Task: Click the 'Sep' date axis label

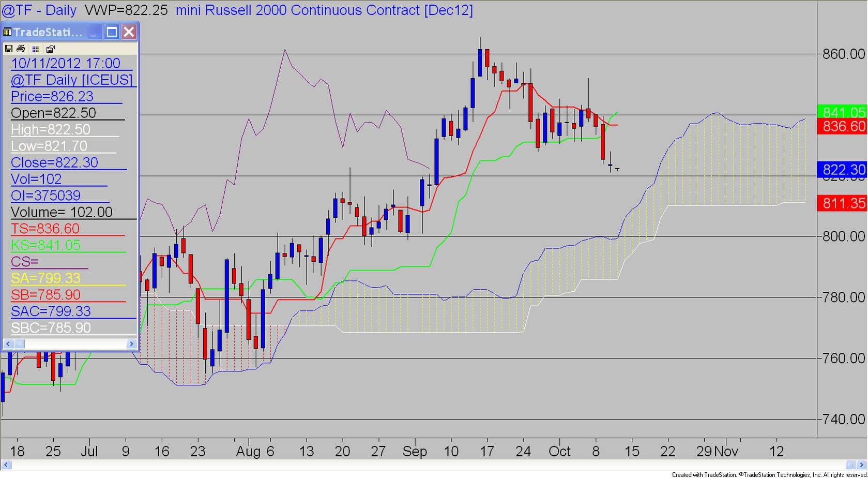Action: [415, 452]
